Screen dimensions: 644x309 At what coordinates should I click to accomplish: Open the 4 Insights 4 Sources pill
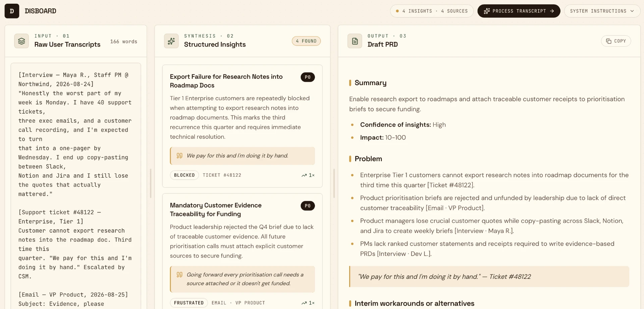432,11
